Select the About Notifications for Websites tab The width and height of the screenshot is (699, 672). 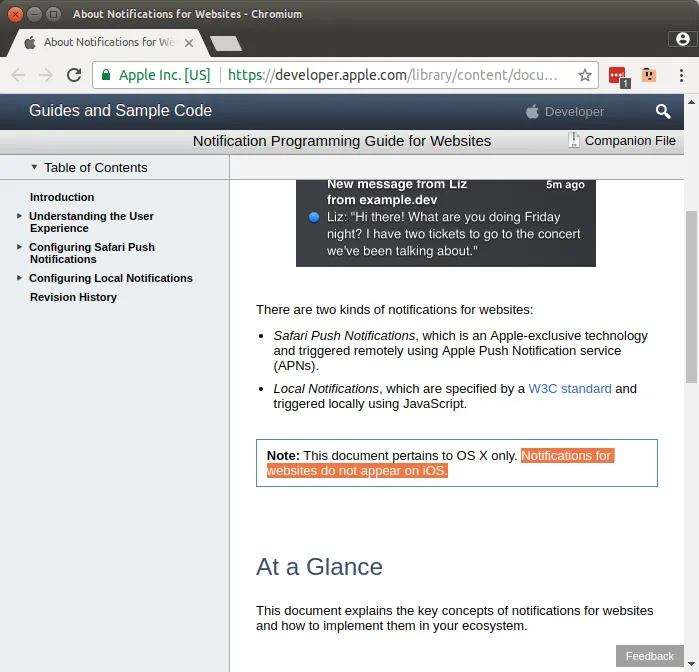coord(109,42)
